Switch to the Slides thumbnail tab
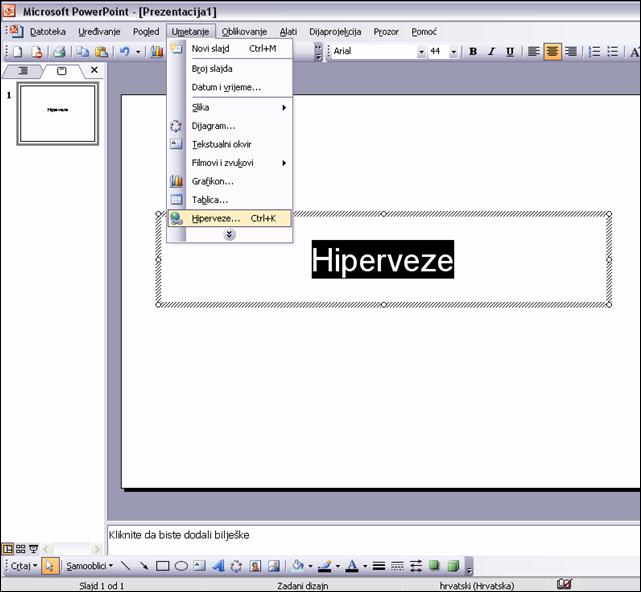This screenshot has width=641, height=592. pyautogui.click(x=61, y=71)
